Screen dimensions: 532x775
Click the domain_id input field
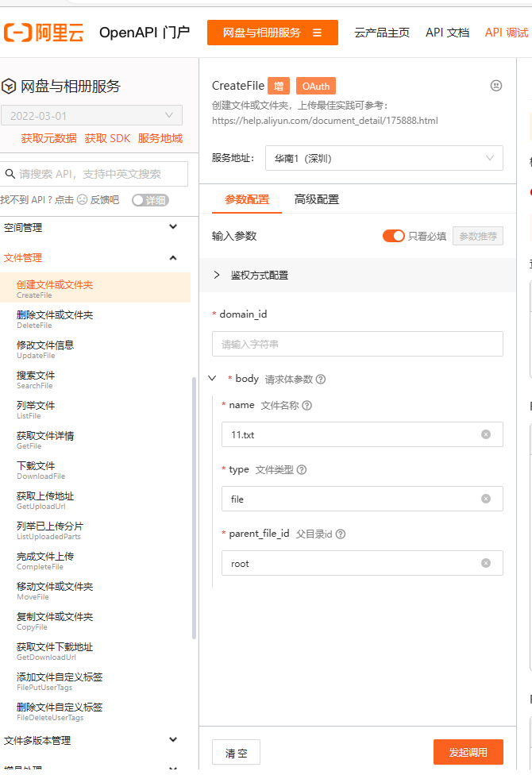click(x=357, y=344)
